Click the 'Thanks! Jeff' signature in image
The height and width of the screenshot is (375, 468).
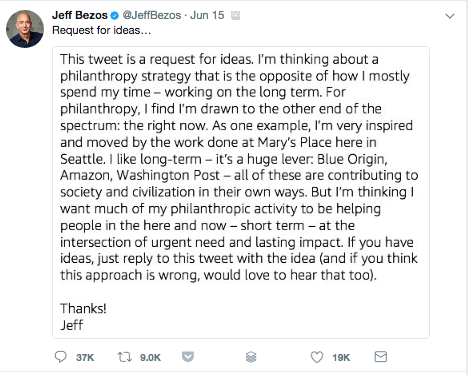[83, 317]
